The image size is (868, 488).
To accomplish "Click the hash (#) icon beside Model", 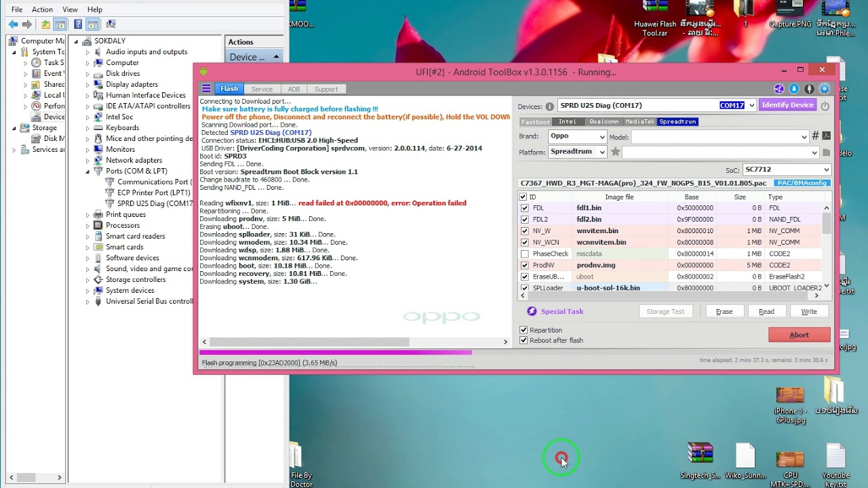I will (816, 136).
